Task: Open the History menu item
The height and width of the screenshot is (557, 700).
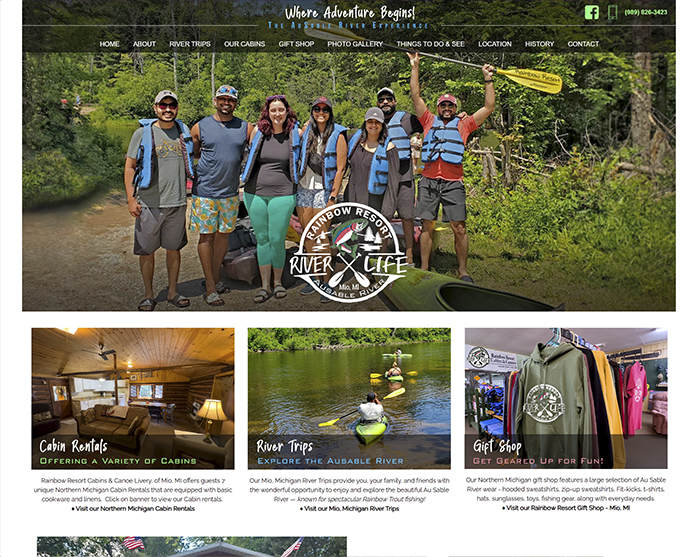Action: [x=539, y=44]
